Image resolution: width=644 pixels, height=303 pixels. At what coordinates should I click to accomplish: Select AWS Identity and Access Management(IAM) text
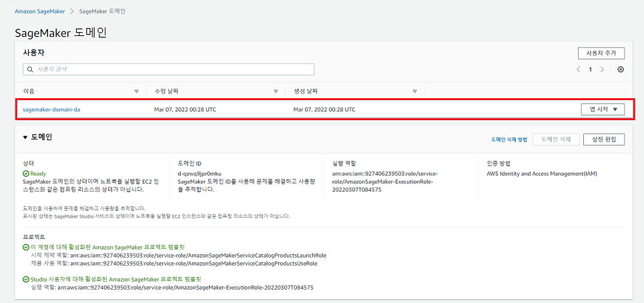tap(541, 174)
